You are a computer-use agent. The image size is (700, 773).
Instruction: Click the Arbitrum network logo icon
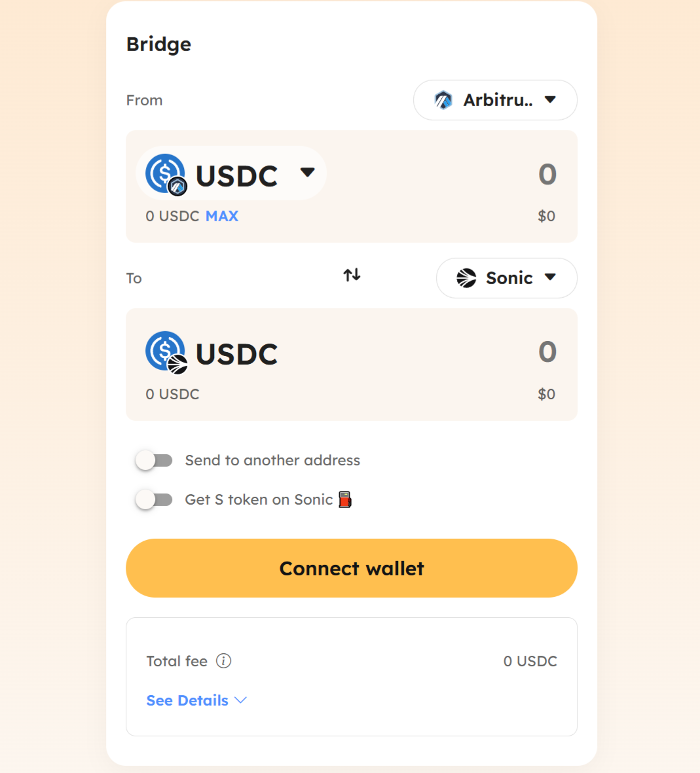(443, 100)
